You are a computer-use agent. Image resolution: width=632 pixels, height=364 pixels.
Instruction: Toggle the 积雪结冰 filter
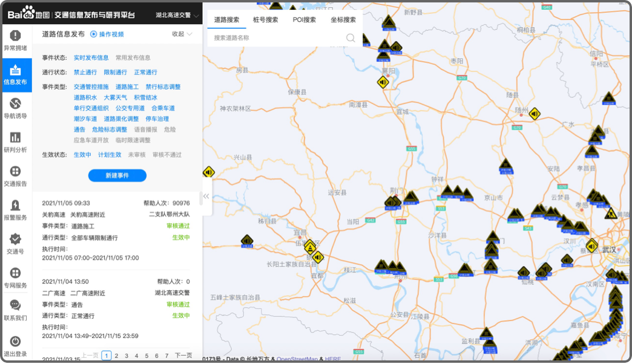[145, 98]
